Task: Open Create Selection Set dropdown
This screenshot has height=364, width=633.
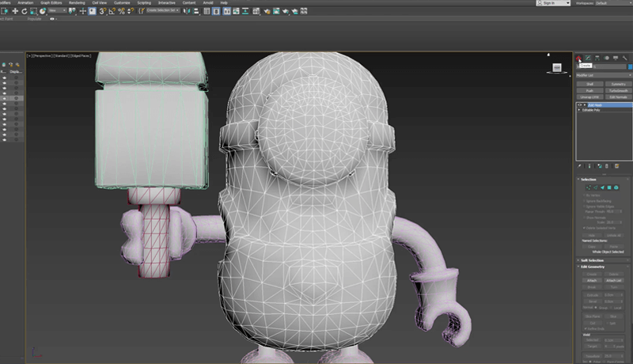Action: pyautogui.click(x=162, y=10)
